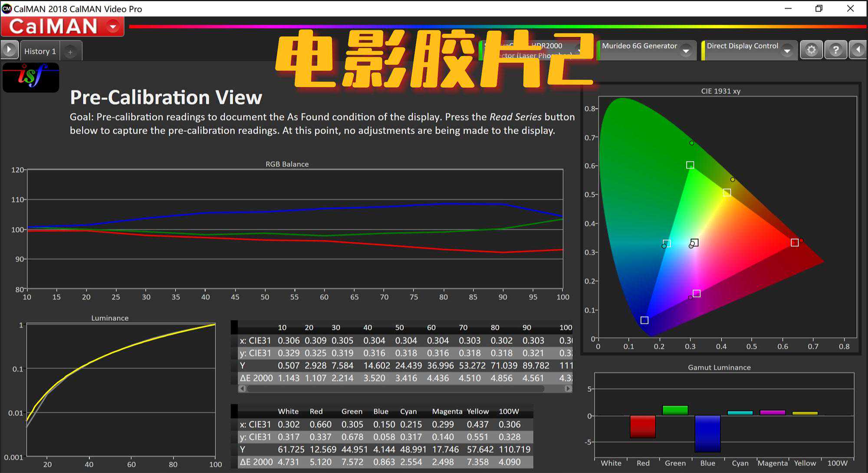Switch to the History 1 tab

[40, 51]
